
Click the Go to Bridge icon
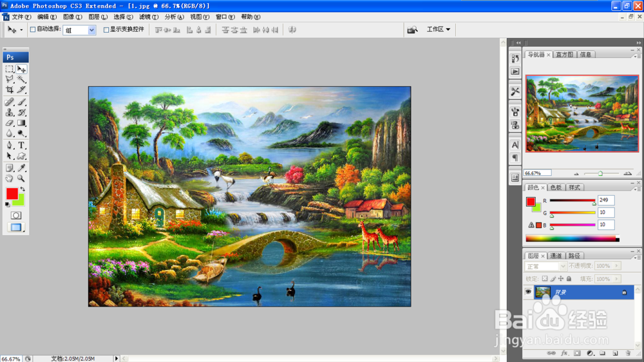[412, 30]
